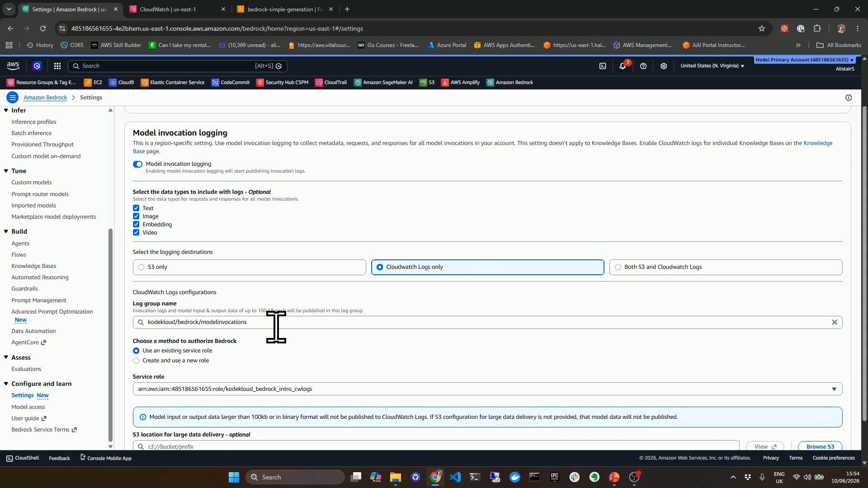Select S3 only logging destination
The image size is (868, 488).
pos(249,267)
